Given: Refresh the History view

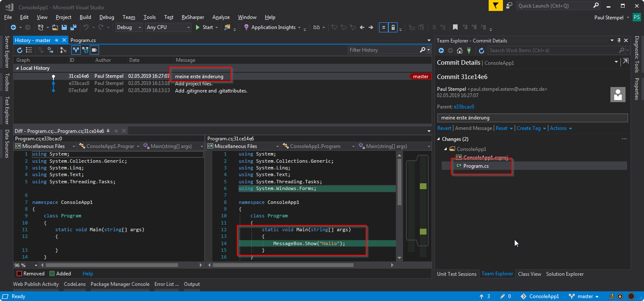Looking at the screenshot, I should (x=19, y=50).
